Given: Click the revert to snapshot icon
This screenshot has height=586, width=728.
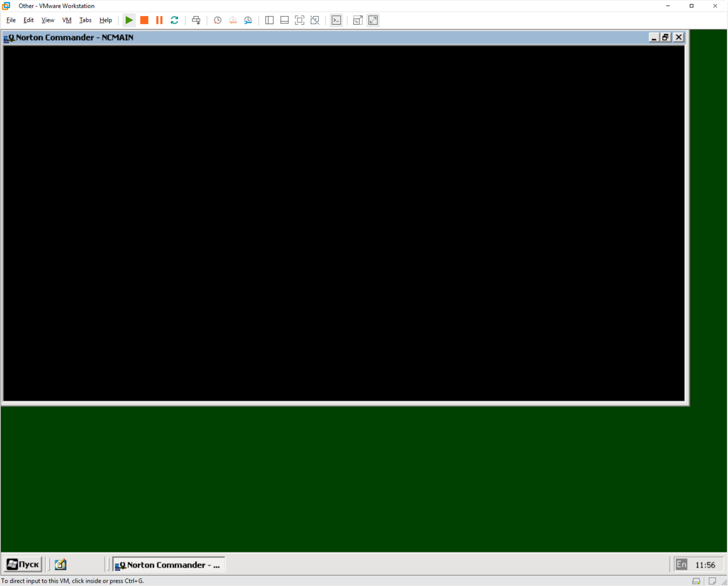Looking at the screenshot, I should coord(233,20).
